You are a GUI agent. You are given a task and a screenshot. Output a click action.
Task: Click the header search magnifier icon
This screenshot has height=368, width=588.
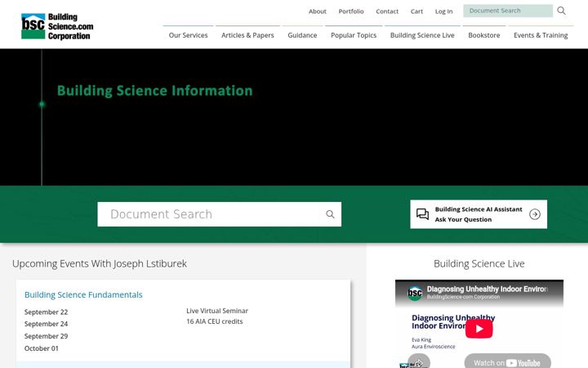click(561, 11)
